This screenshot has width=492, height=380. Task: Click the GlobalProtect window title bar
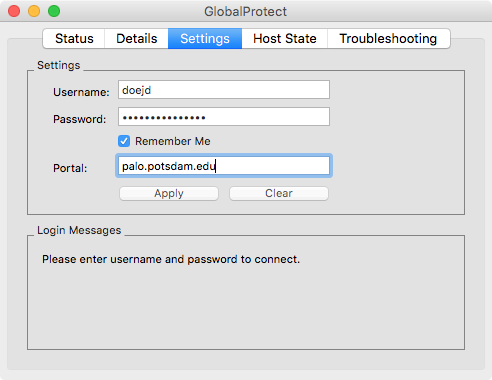tap(246, 11)
